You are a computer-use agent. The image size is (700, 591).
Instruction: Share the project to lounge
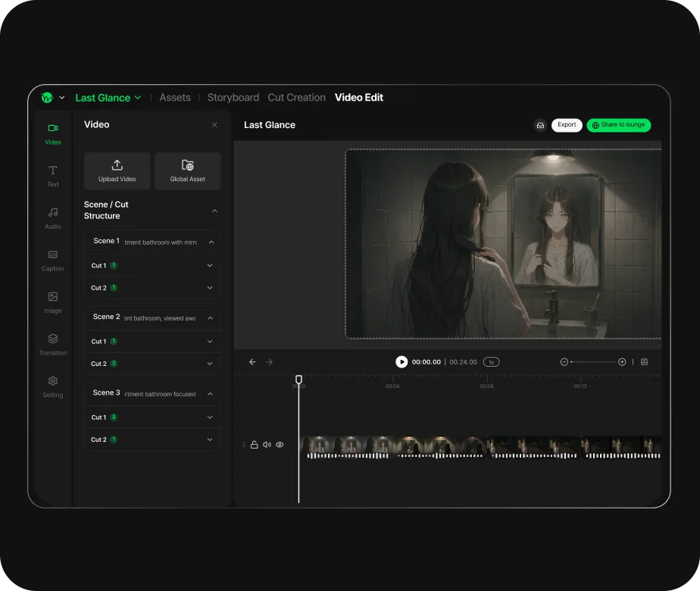click(x=619, y=125)
